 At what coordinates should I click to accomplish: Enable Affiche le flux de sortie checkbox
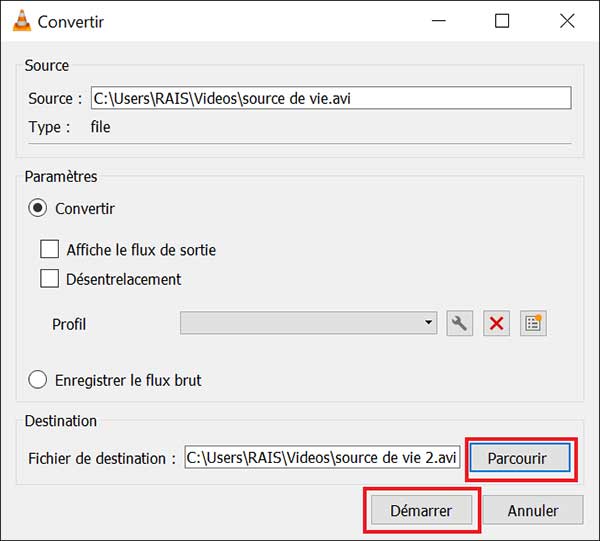50,249
